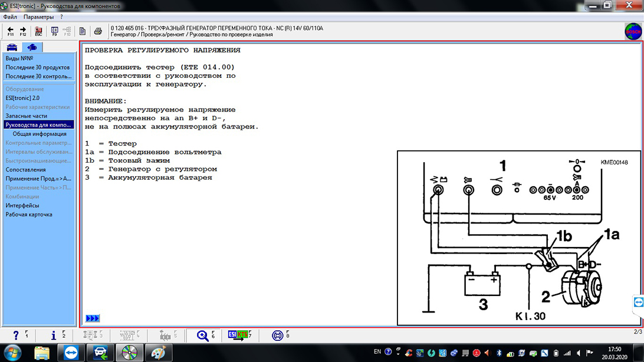Screen dimensions: 644x362
Task: Click the Bluetooth tray icon
Action: (x=499, y=353)
